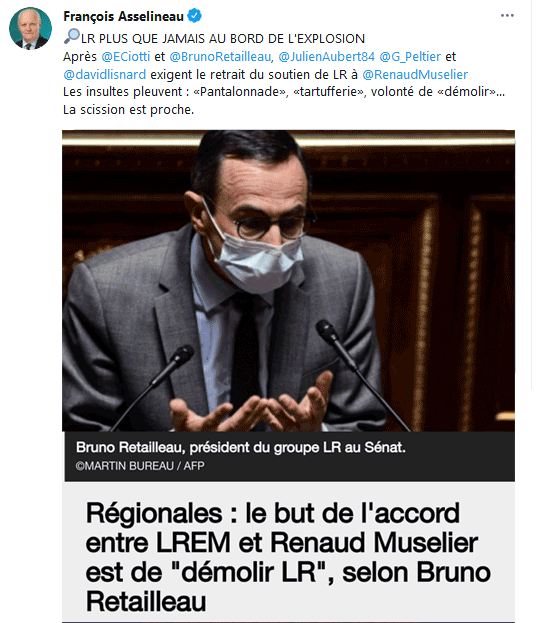The width and height of the screenshot is (536, 623).
Task: Visit the @JulienAubert84 profile link
Action: click(326, 56)
